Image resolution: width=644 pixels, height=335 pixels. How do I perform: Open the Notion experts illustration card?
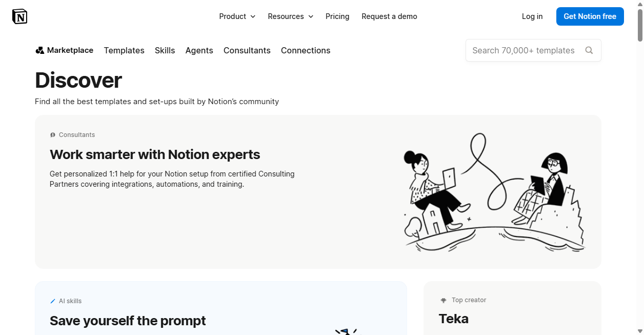(318, 192)
